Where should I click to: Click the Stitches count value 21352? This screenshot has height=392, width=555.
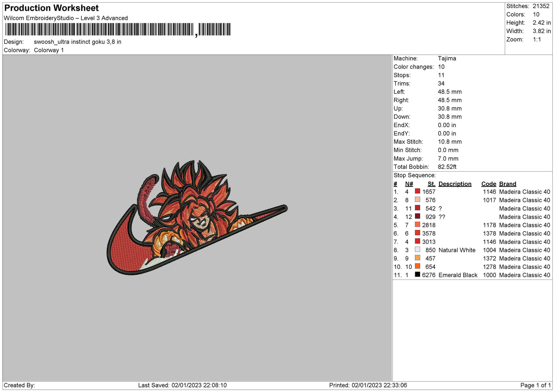pyautogui.click(x=541, y=6)
